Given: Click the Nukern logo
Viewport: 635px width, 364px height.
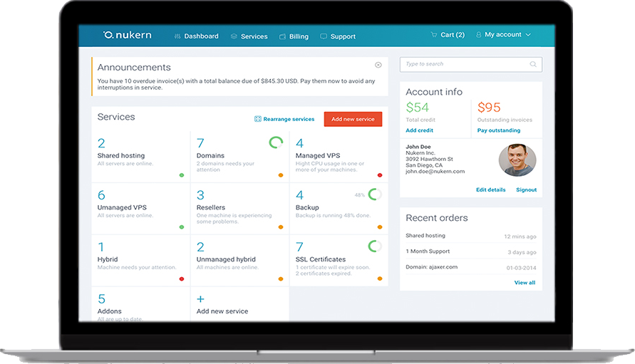Looking at the screenshot, I should click(127, 35).
